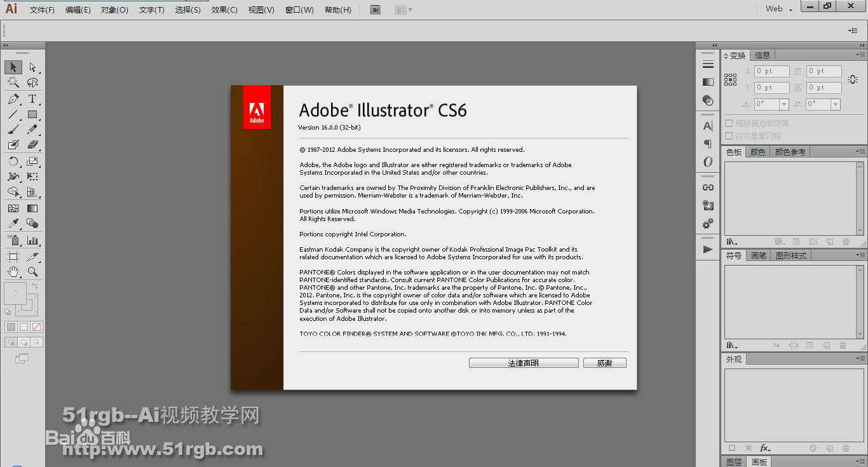This screenshot has height=467, width=868.
Task: Open the 文件(F) menu
Action: coord(42,10)
